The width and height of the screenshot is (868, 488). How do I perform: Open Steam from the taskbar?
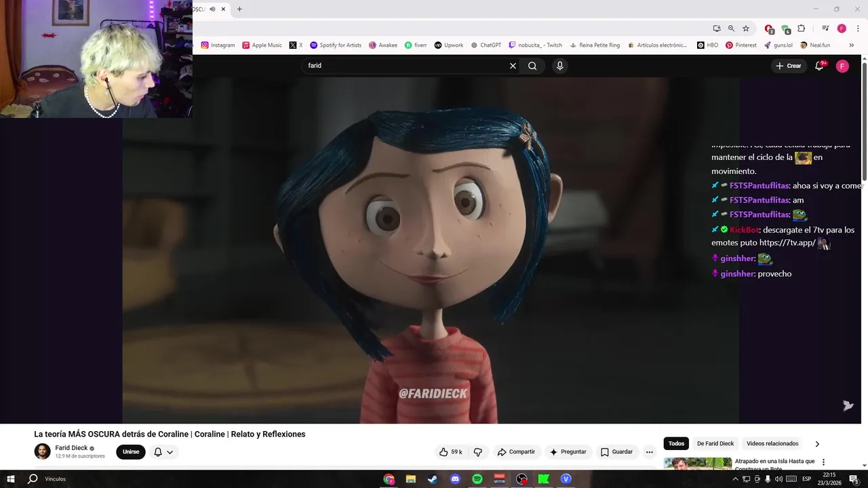433,479
